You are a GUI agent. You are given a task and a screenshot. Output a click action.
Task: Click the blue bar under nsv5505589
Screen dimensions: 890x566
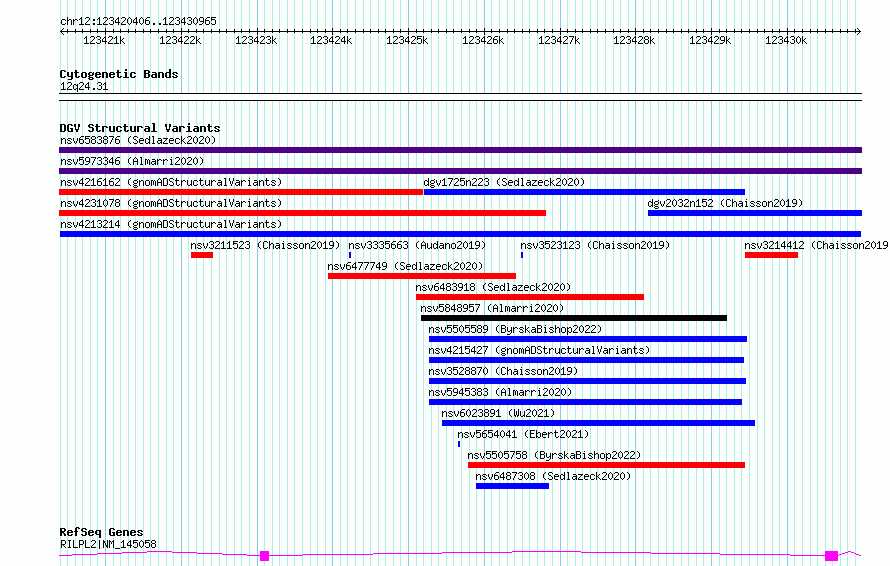pos(588,339)
